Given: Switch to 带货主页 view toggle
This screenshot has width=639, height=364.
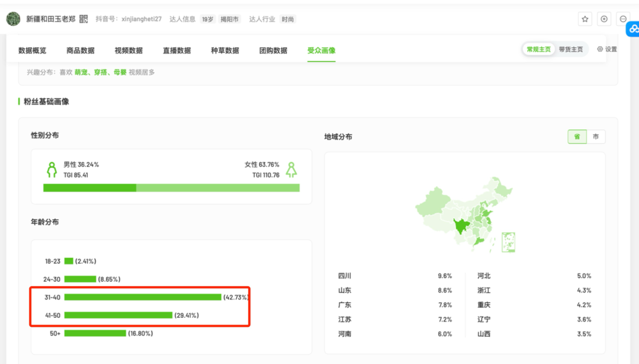Looking at the screenshot, I should [x=570, y=50].
